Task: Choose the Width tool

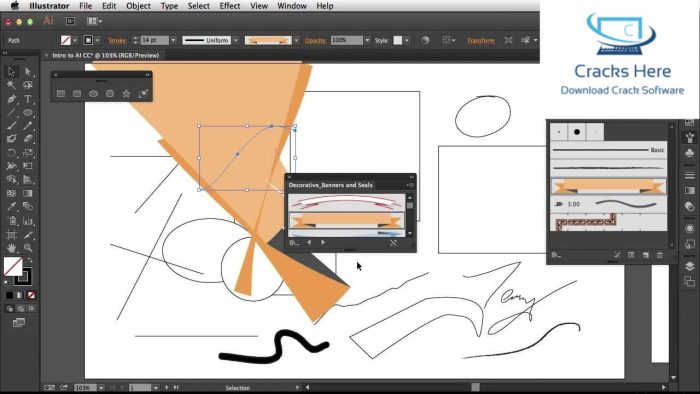Action: (12, 166)
